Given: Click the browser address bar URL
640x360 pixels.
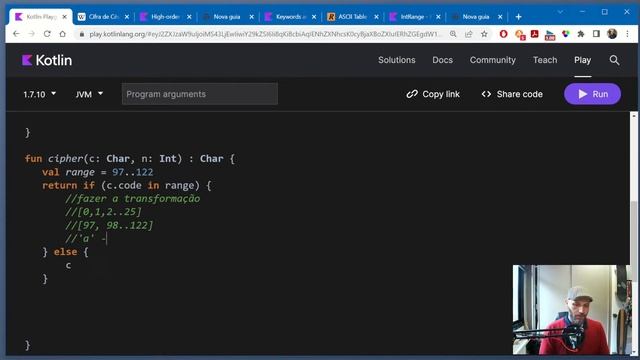Looking at the screenshot, I should (x=265, y=34).
